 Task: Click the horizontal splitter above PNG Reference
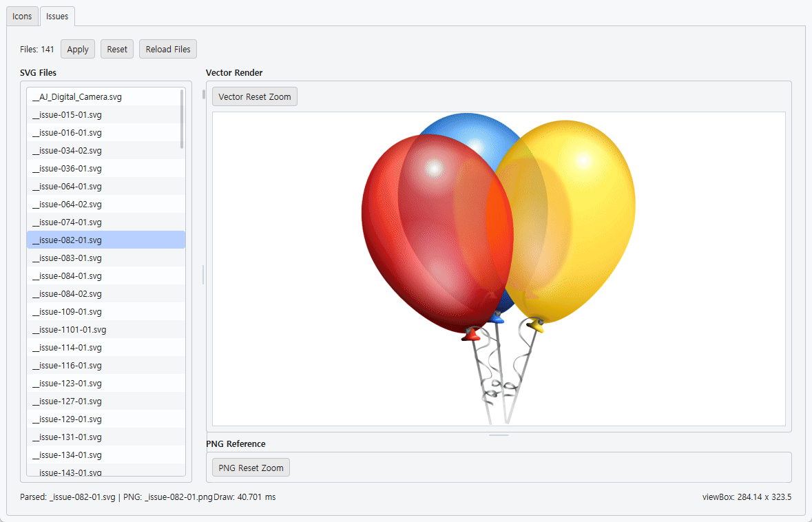tap(499, 435)
